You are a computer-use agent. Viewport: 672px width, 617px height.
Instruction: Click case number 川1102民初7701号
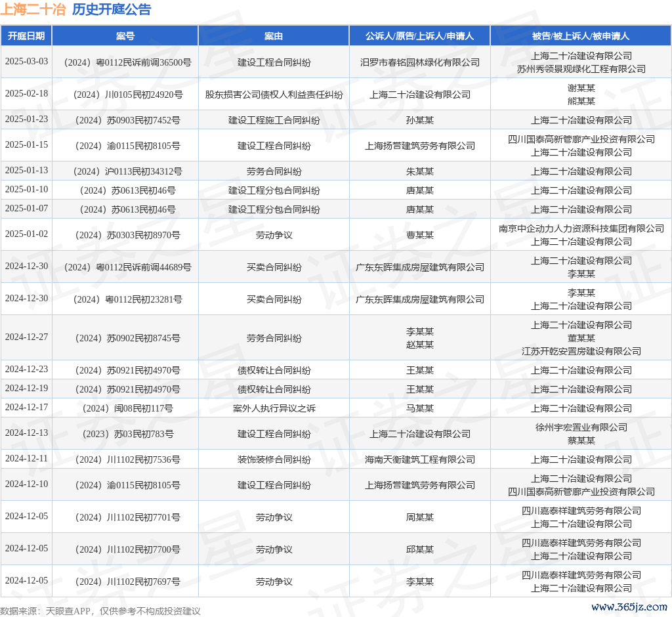(x=128, y=517)
